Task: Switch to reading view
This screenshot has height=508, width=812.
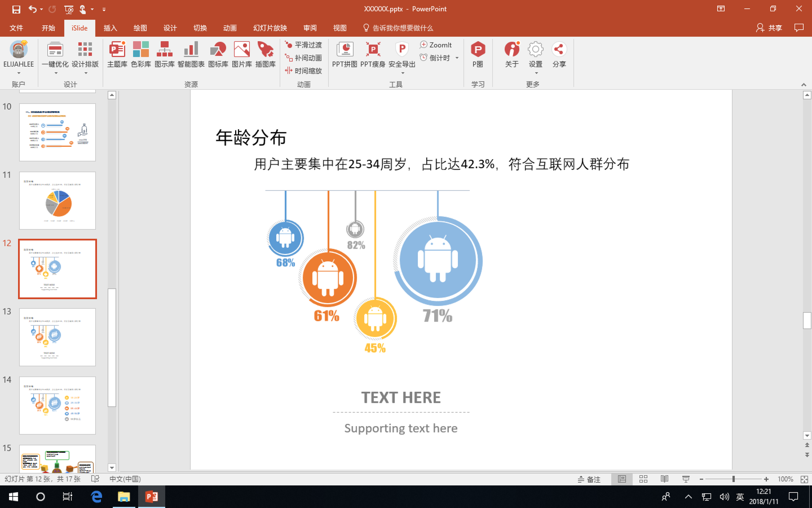Action: click(665, 479)
